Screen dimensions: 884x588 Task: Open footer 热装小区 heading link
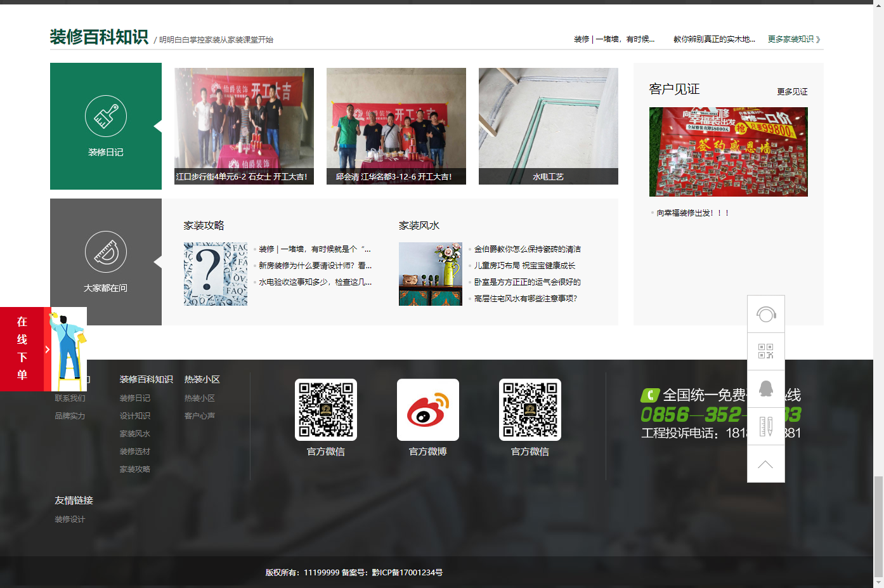(x=202, y=379)
